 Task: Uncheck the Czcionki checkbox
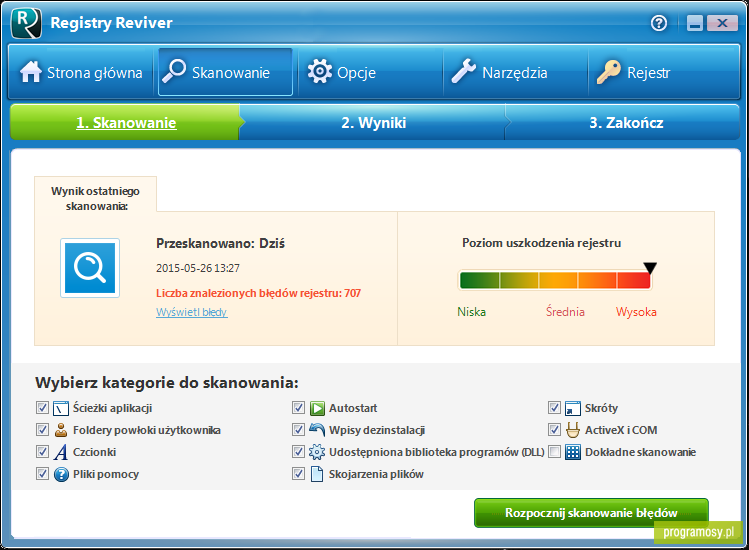coord(43,452)
